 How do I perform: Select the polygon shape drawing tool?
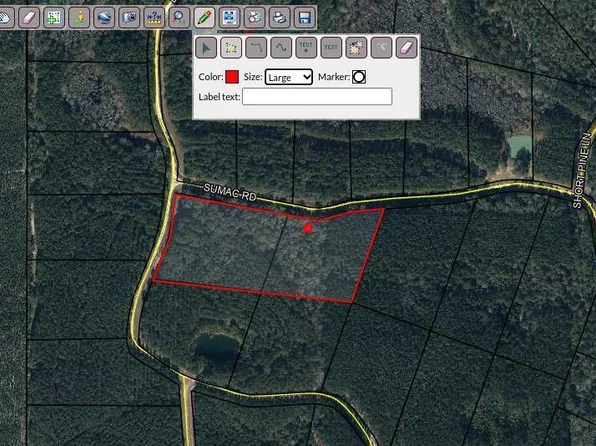coord(231,48)
